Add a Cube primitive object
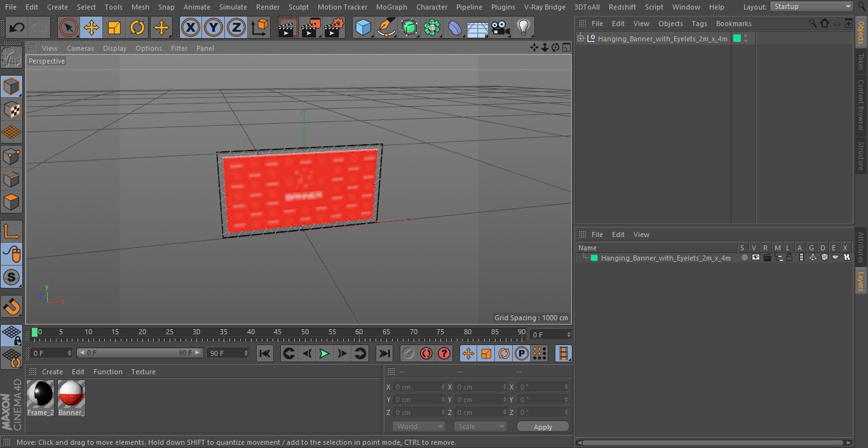This screenshot has width=868, height=448. tap(363, 28)
